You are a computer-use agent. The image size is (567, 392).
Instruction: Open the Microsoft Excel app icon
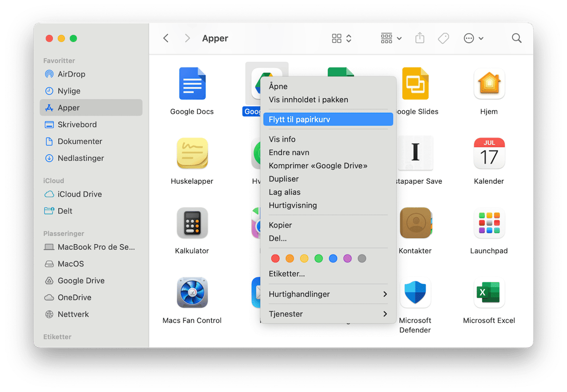coord(489,293)
